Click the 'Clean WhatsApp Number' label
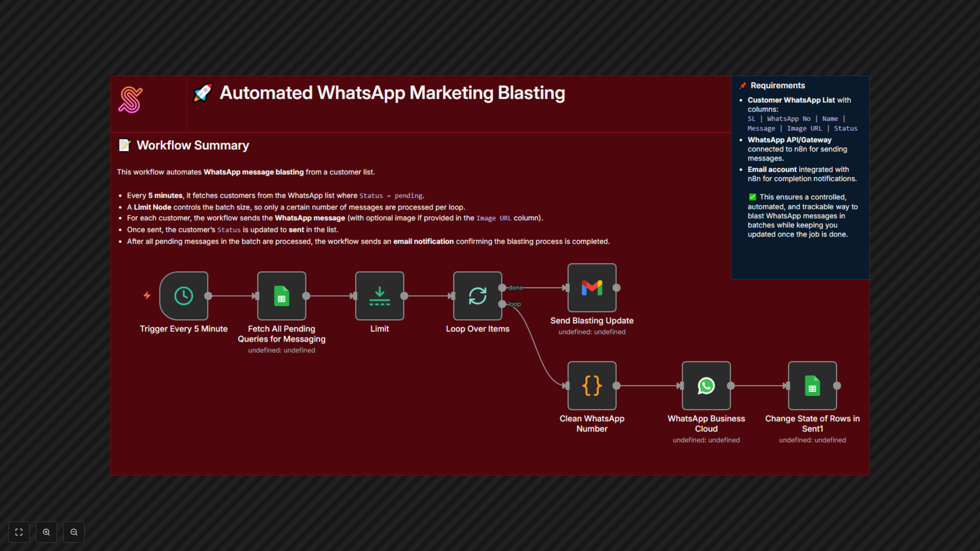The height and width of the screenshot is (551, 980). point(592,424)
